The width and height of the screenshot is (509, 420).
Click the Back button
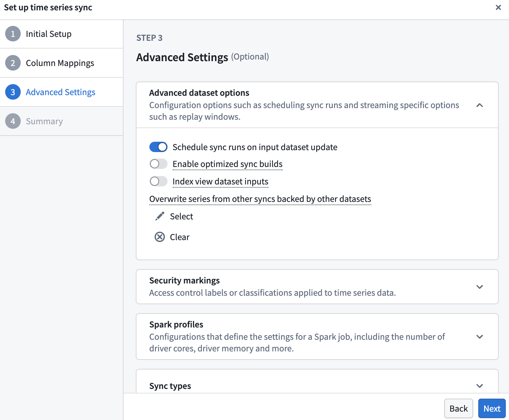click(x=459, y=408)
